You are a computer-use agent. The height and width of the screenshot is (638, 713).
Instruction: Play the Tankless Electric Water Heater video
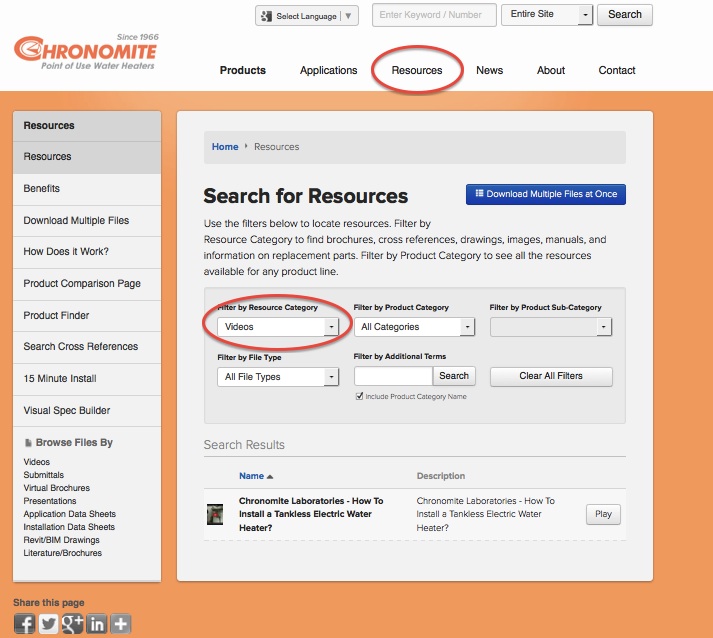pyautogui.click(x=603, y=514)
